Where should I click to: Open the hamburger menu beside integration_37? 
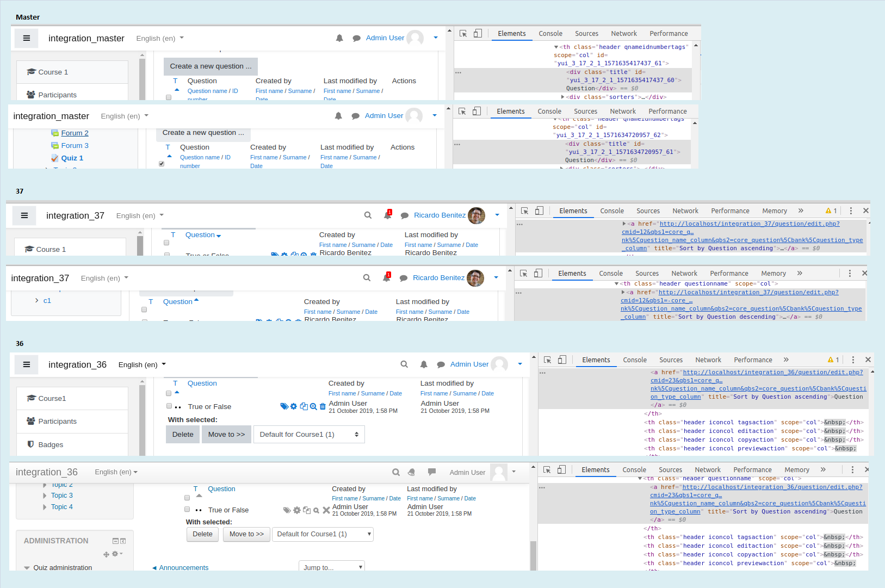coord(24,215)
